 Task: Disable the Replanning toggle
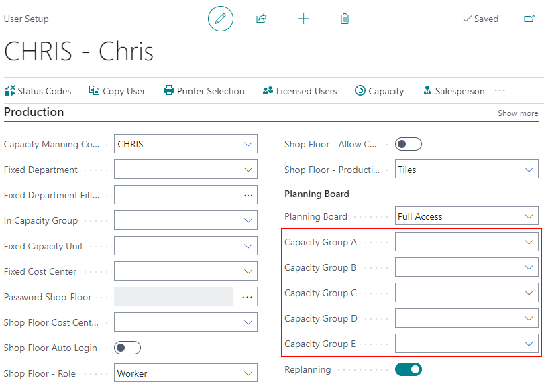[408, 369]
